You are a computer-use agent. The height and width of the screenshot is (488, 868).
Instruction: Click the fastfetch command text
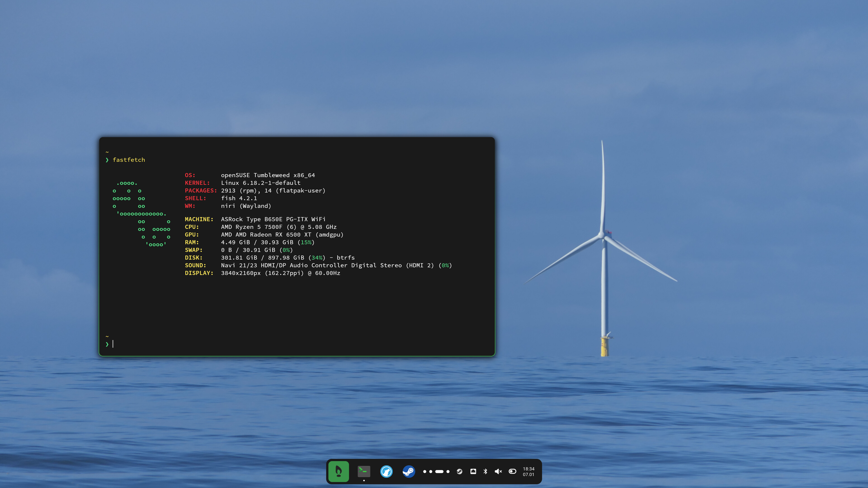129,160
